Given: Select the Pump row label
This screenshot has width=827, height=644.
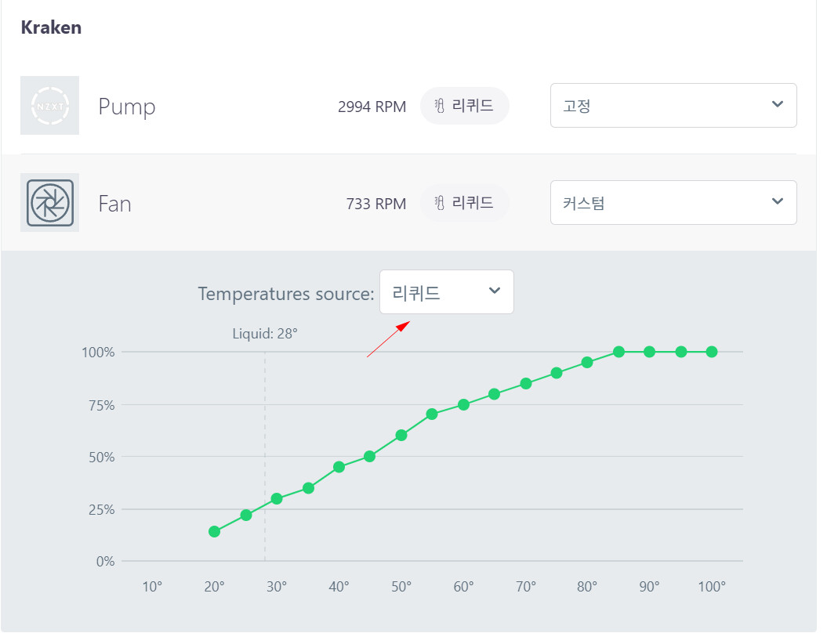Looking at the screenshot, I should (x=127, y=107).
